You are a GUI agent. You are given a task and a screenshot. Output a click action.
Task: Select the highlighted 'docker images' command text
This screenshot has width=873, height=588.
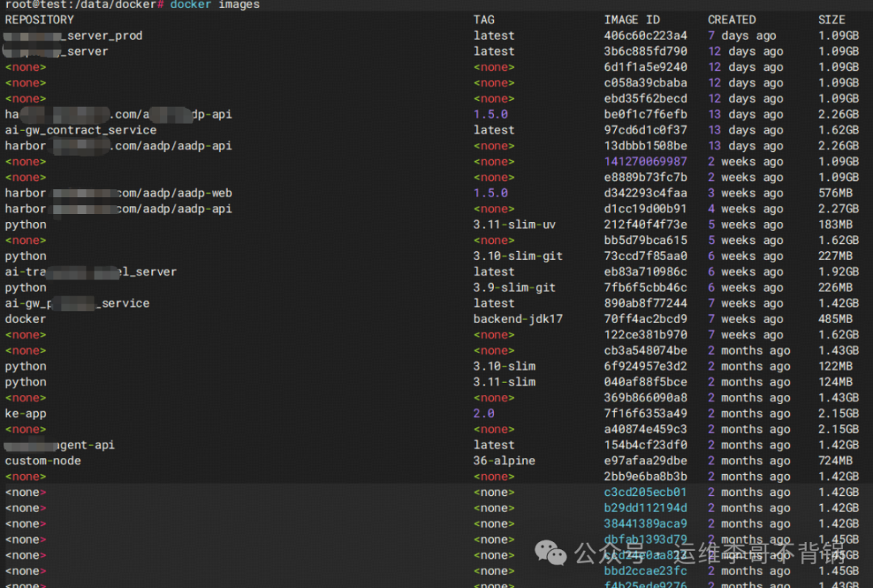tap(214, 5)
